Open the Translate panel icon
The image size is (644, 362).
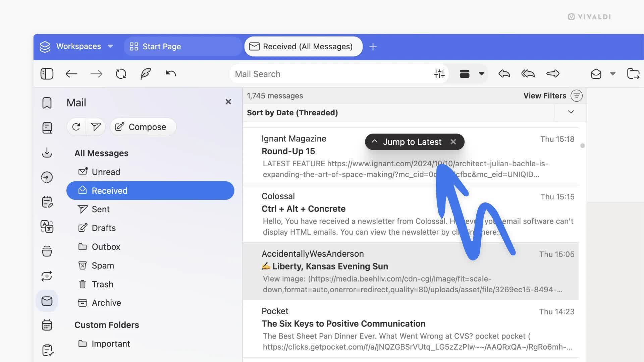point(47,227)
